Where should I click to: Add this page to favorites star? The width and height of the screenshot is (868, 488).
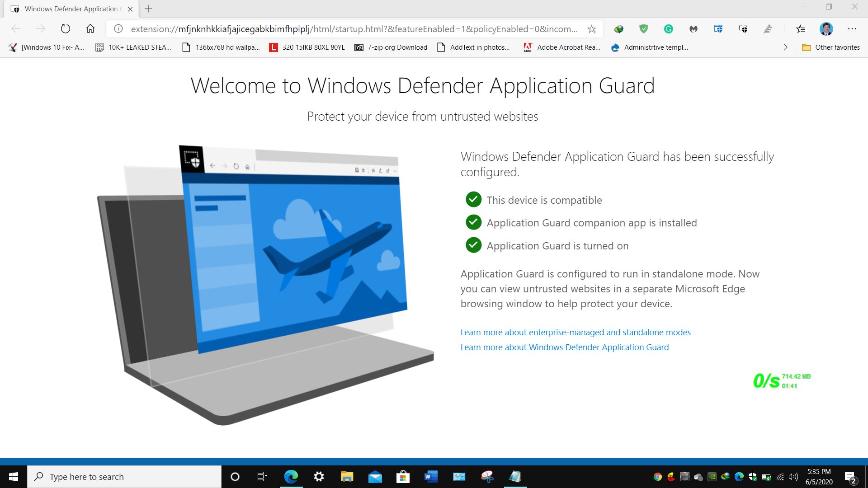[x=592, y=29]
